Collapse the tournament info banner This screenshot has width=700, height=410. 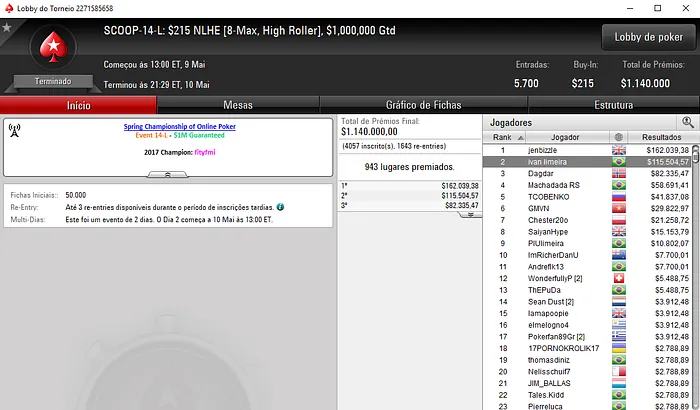click(167, 174)
